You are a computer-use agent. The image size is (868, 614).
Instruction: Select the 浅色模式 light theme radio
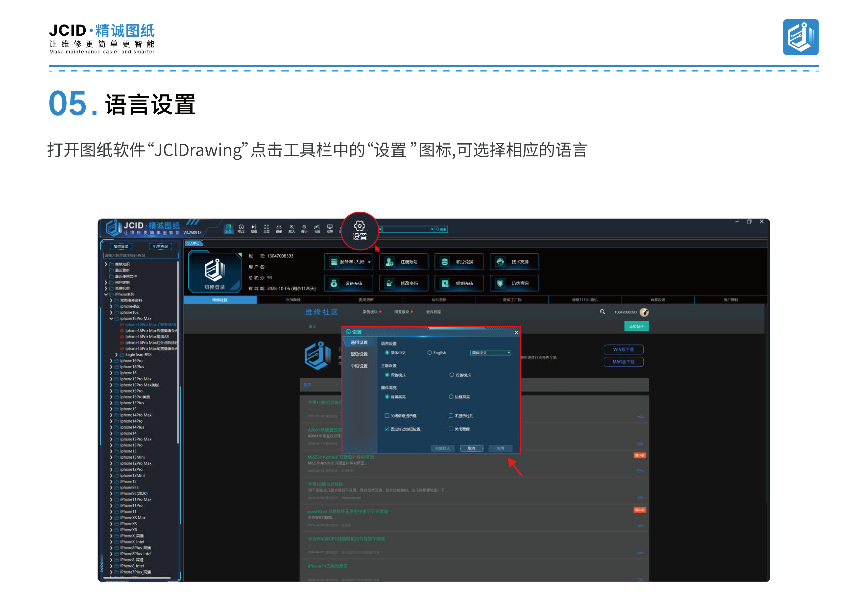tap(452, 375)
